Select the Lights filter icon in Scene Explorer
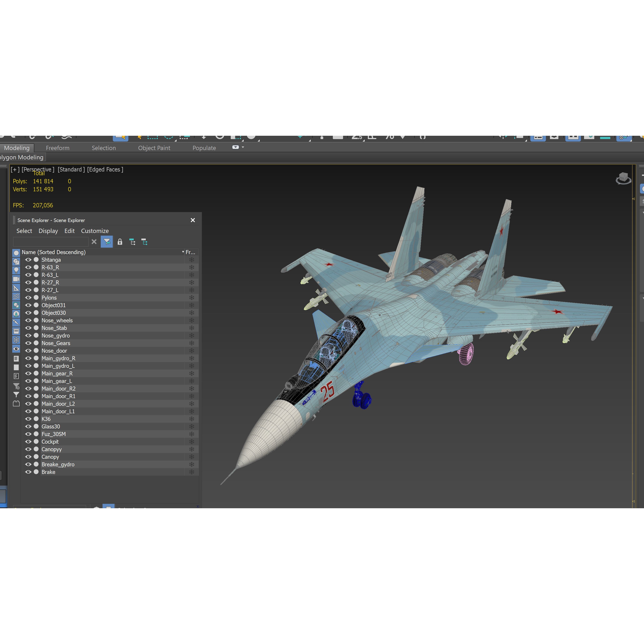Viewport: 644px width, 644px height. (16, 270)
